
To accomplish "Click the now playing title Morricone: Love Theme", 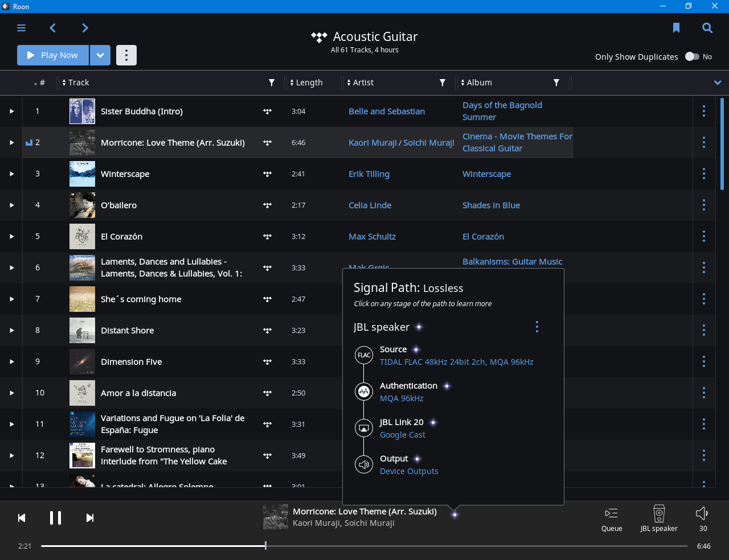I will click(364, 512).
